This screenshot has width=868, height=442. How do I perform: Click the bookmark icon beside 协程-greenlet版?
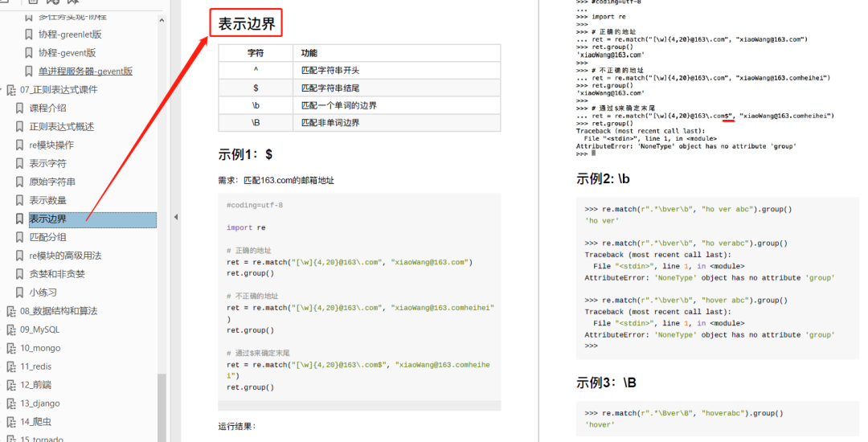point(29,35)
